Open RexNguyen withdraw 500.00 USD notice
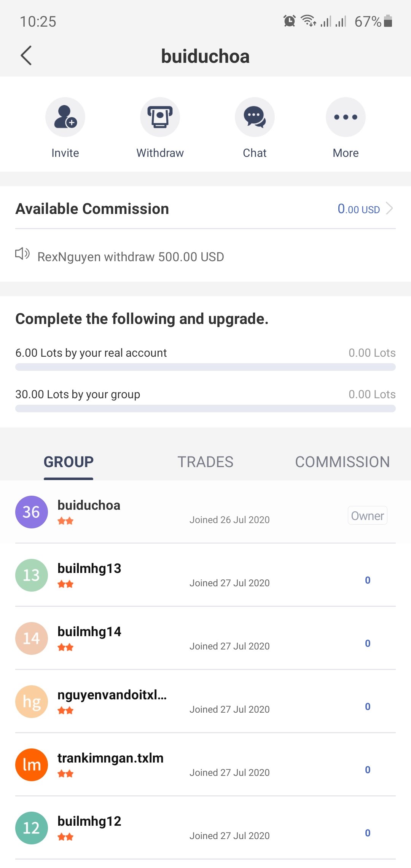The height and width of the screenshot is (868, 411). point(131,257)
